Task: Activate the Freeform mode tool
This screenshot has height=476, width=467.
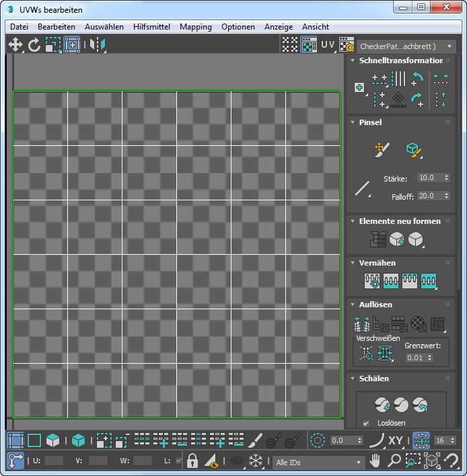Action: tap(72, 45)
